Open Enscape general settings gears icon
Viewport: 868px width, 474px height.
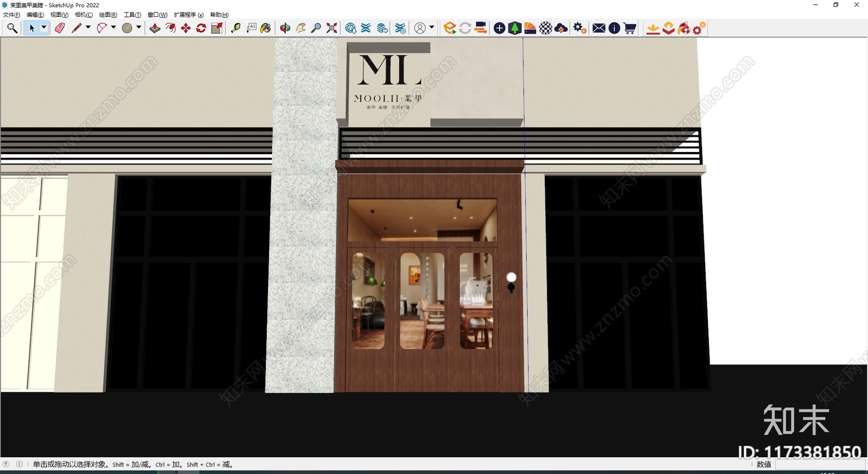(579, 28)
